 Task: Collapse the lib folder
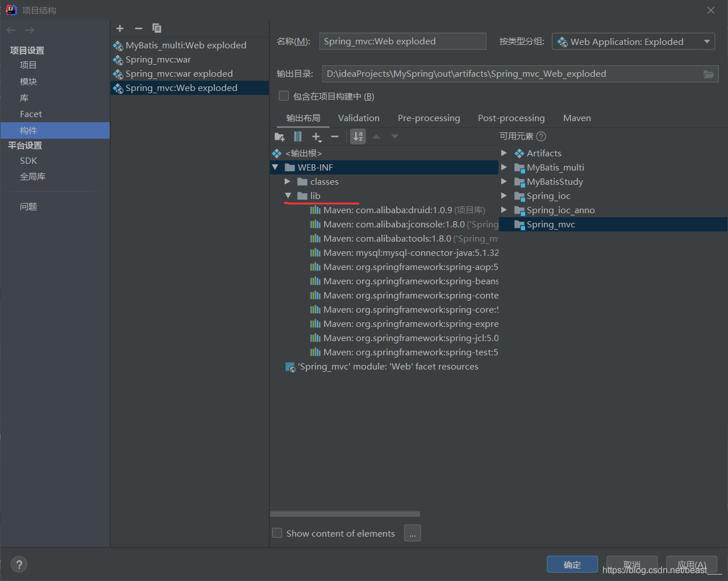click(x=288, y=196)
